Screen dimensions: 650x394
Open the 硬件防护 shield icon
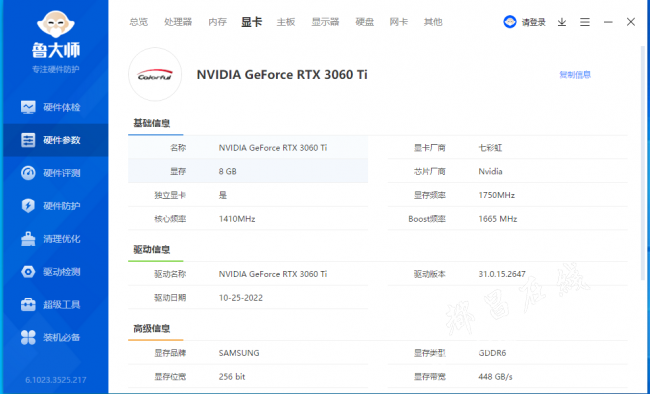point(28,206)
